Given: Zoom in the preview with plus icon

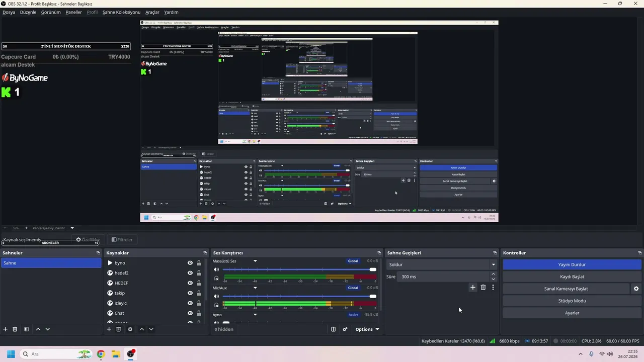Looking at the screenshot, I should [x=26, y=228].
